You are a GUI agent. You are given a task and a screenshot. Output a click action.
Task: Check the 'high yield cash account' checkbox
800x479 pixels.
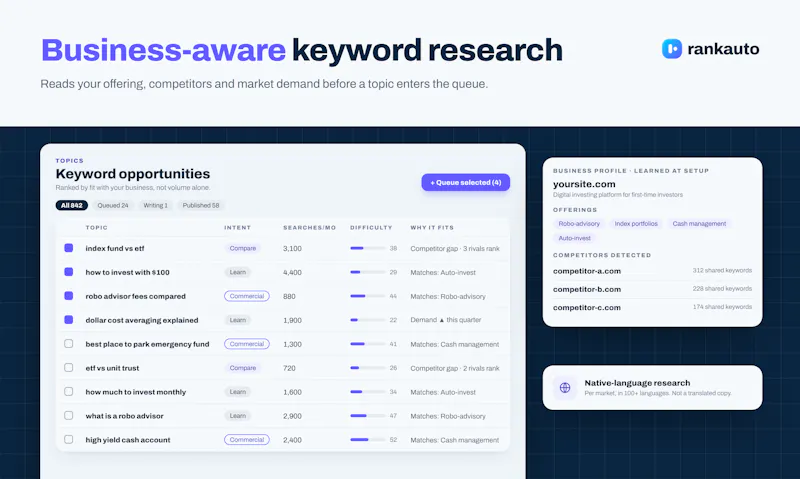[x=68, y=440]
